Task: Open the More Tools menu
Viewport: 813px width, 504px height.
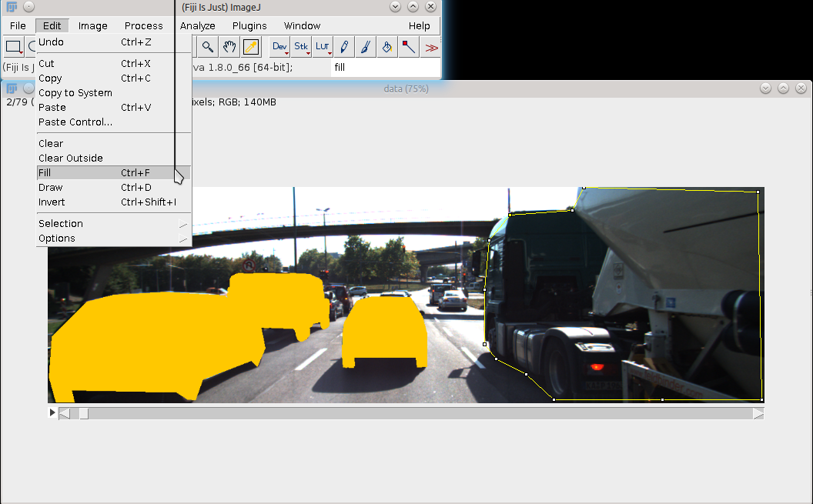Action: 430,47
